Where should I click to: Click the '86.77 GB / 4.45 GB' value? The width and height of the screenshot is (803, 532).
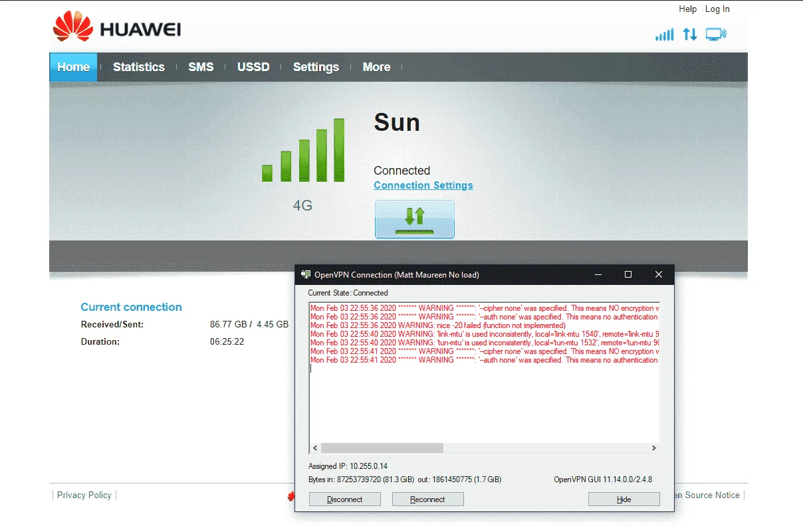tap(249, 325)
